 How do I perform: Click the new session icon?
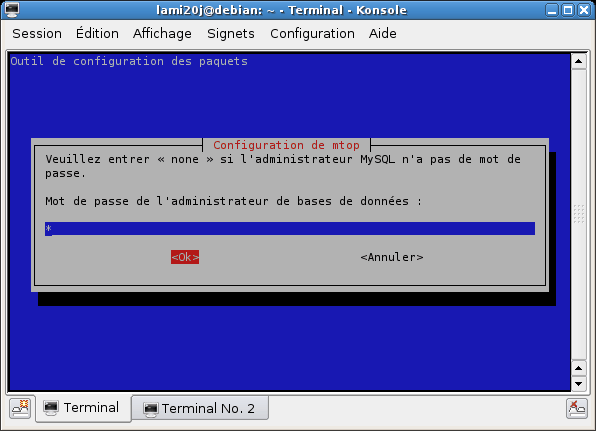click(x=20, y=409)
